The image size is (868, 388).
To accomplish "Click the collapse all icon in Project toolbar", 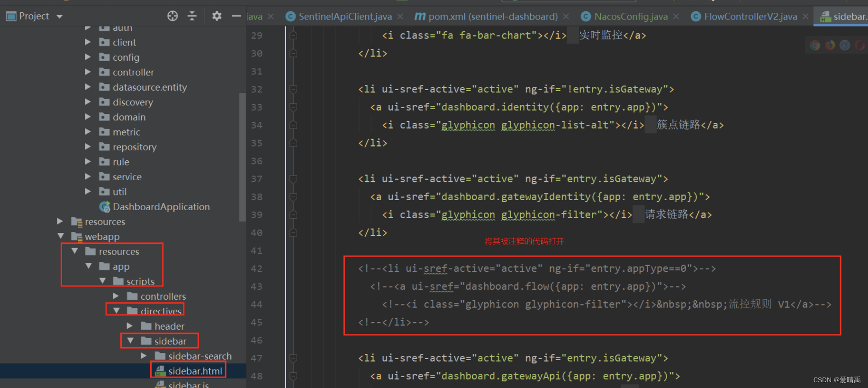I will coord(192,16).
